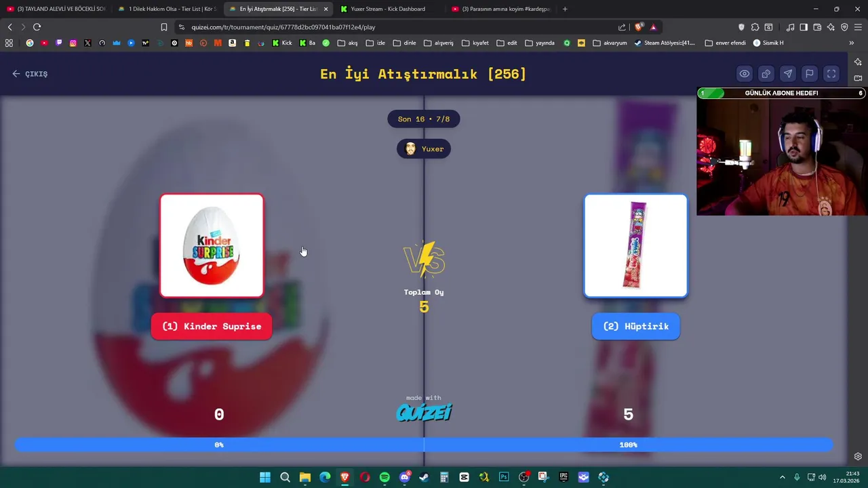
Task: Open File Explorer from taskbar
Action: [305, 477]
